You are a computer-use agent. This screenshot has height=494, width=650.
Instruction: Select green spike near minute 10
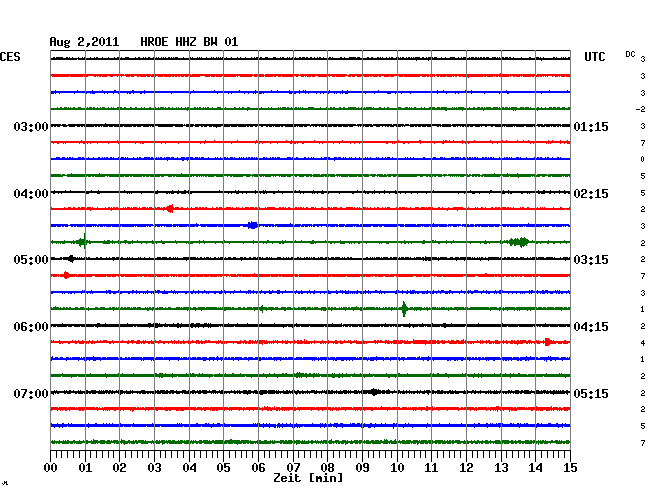click(404, 309)
